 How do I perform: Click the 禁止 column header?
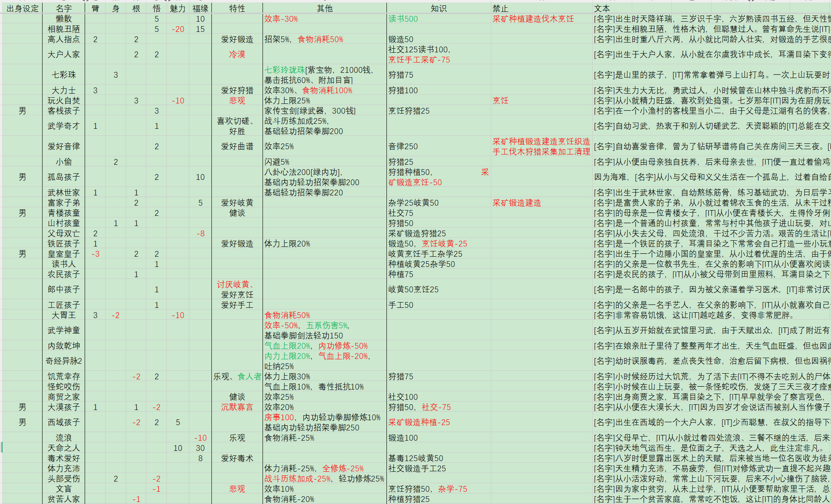pos(501,9)
